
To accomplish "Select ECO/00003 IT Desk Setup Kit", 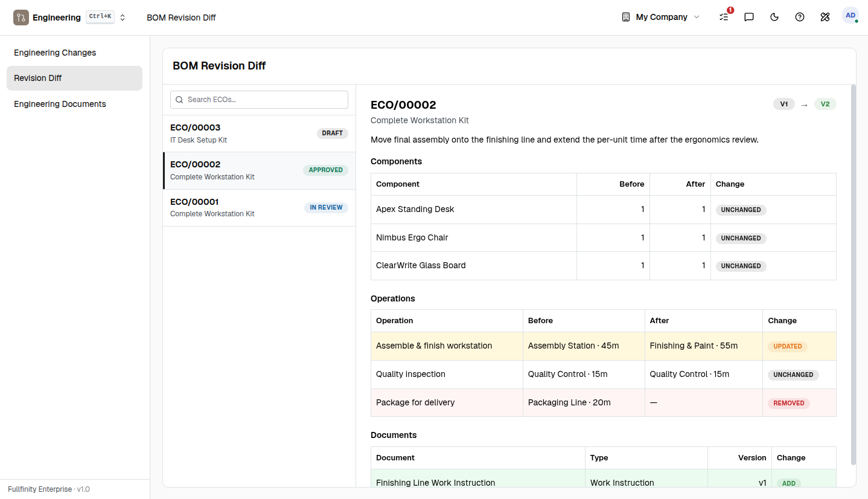I will [259, 134].
